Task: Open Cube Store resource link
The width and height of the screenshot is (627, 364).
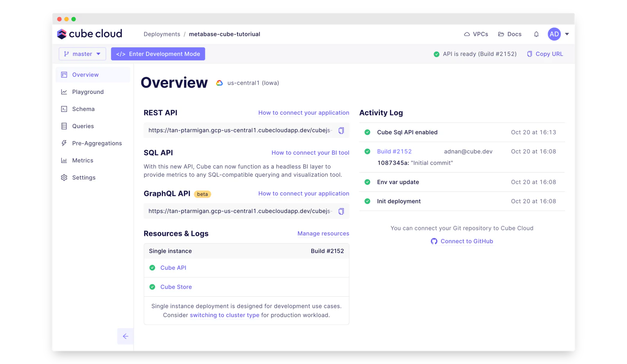Action: coord(176,287)
